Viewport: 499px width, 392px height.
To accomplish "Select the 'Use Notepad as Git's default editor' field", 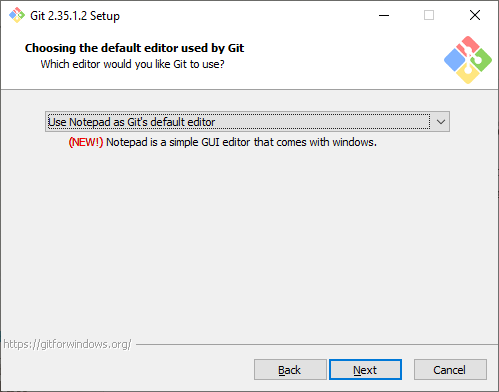I will (x=247, y=122).
